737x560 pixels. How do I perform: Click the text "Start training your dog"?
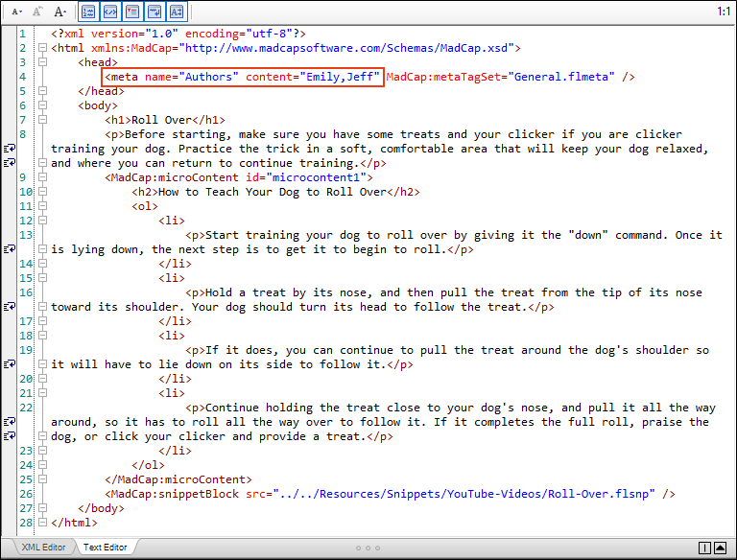pyautogui.click(x=282, y=235)
